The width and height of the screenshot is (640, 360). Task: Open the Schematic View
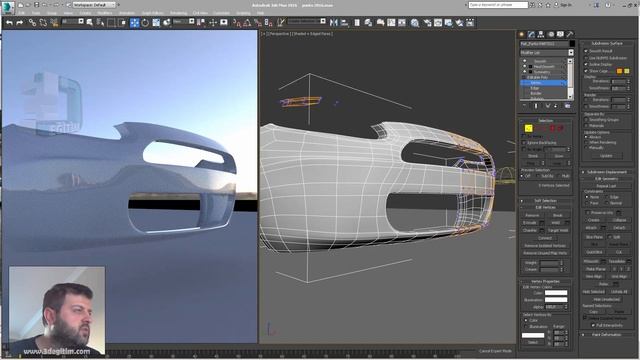click(x=402, y=23)
